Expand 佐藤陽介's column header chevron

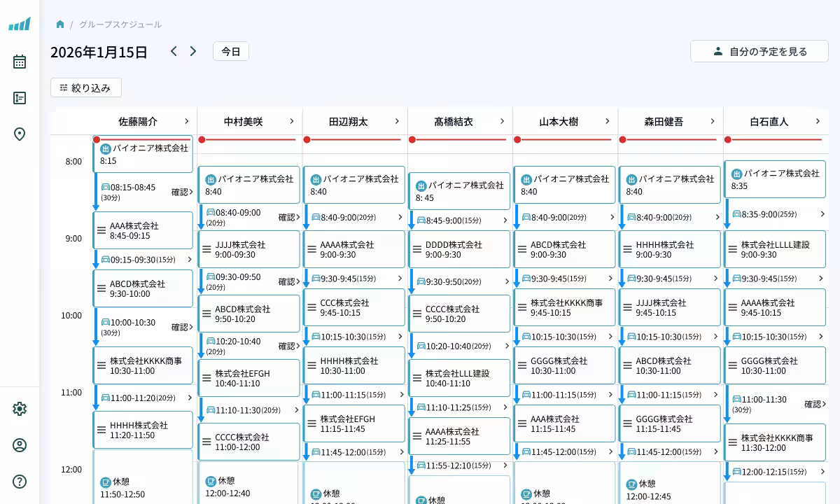186,120
